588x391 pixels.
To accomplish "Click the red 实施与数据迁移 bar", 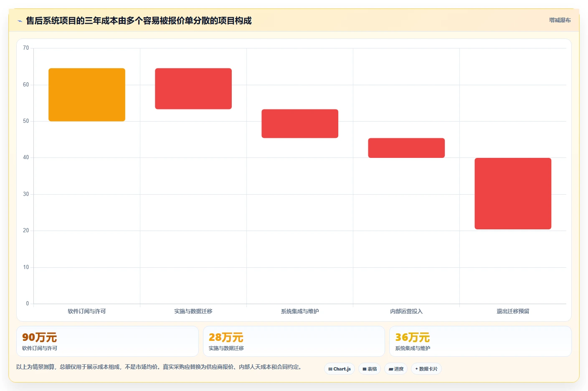I will pyautogui.click(x=193, y=89).
